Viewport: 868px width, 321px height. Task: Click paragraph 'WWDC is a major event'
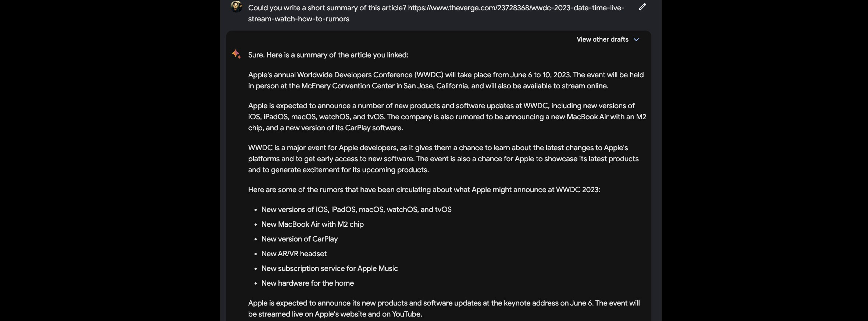[443, 159]
